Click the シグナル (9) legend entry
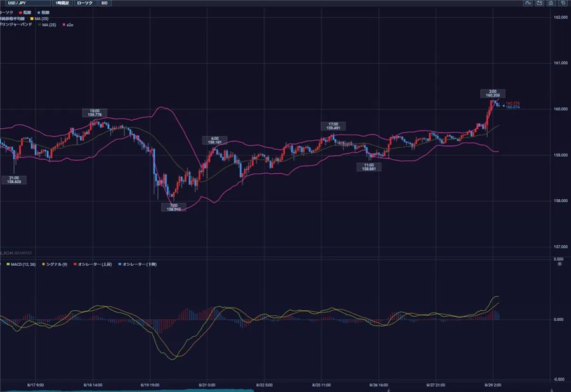Screen dimensions: 571x392 coord(55,265)
